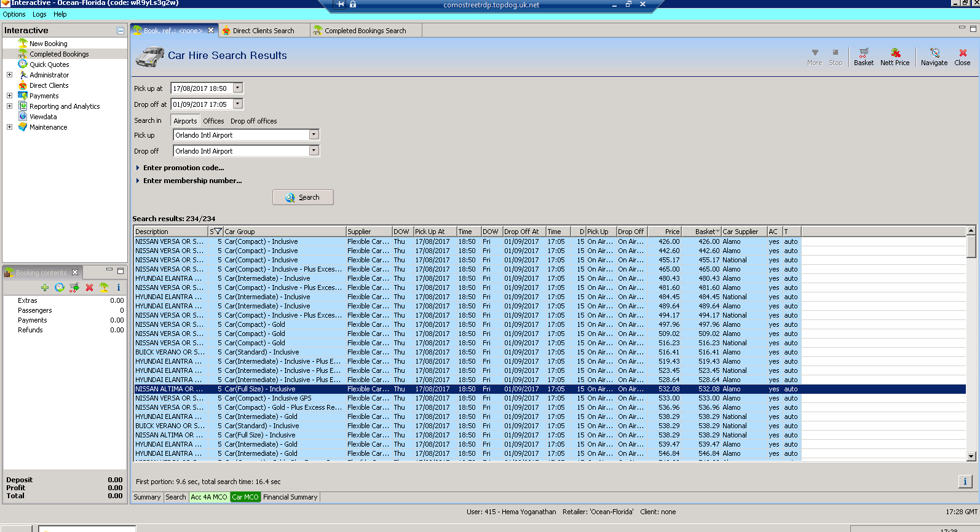Click the results scrollbar up arrow

click(971, 231)
